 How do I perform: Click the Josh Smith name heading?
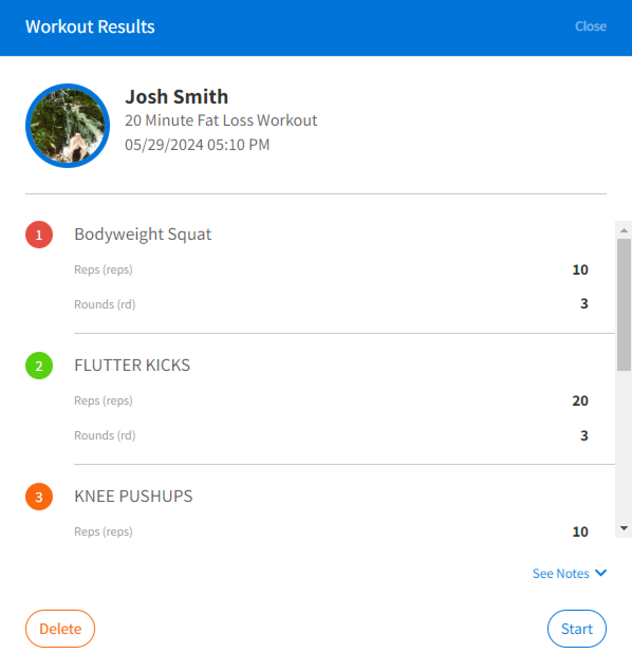pyautogui.click(x=176, y=97)
